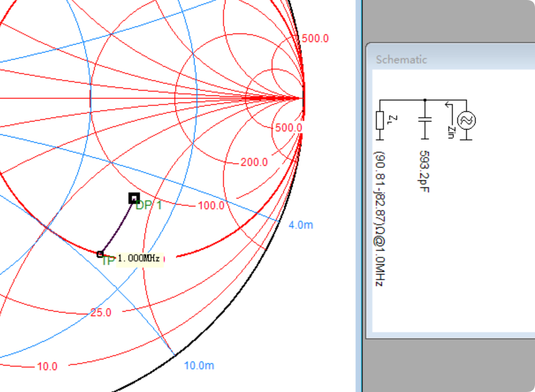The width and height of the screenshot is (535, 392).
Task: Click the 4.0m admittance label
Action: [x=301, y=225]
